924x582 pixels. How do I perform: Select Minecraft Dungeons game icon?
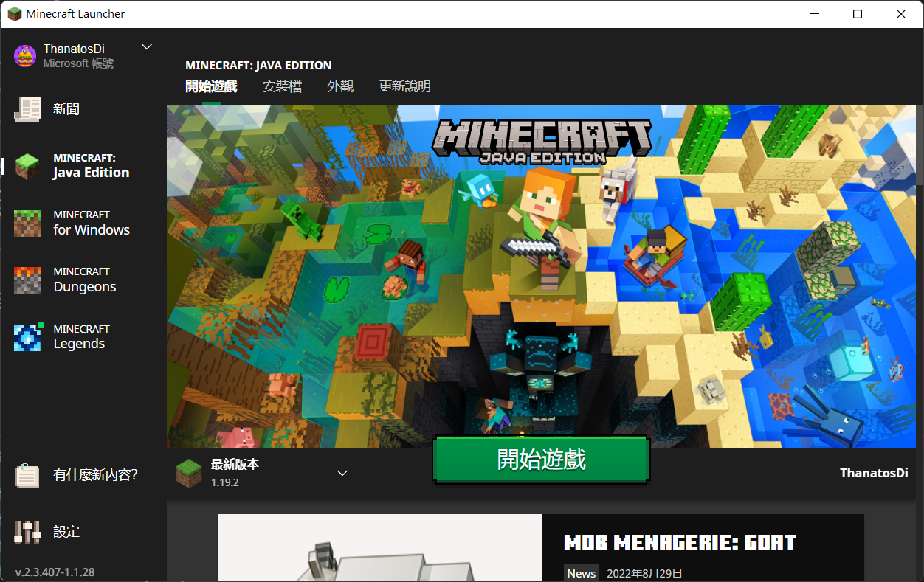click(27, 280)
